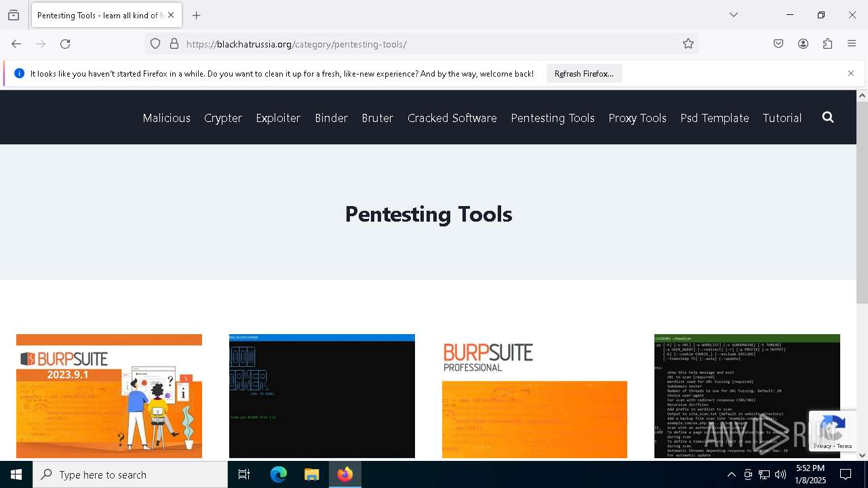
Task: Click the page scrollbar up arrow
Action: [x=863, y=96]
